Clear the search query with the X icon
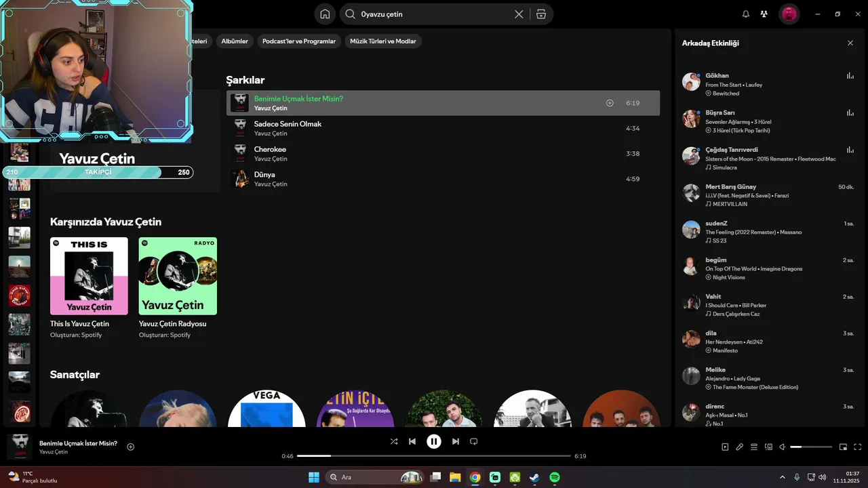This screenshot has width=868, height=488. [x=519, y=14]
